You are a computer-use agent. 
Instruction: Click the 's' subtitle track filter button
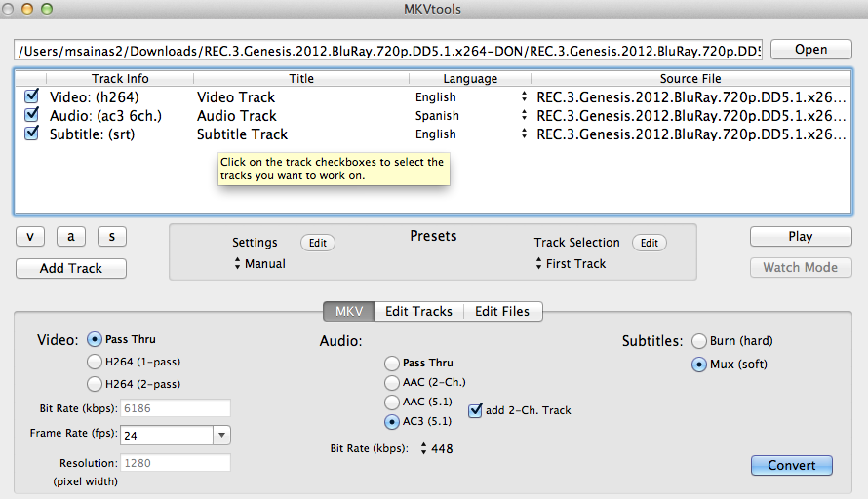coord(112,236)
